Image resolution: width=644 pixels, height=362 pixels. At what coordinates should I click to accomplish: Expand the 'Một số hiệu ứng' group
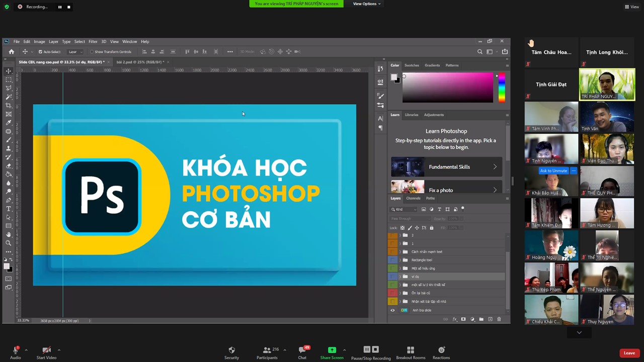pos(400,268)
